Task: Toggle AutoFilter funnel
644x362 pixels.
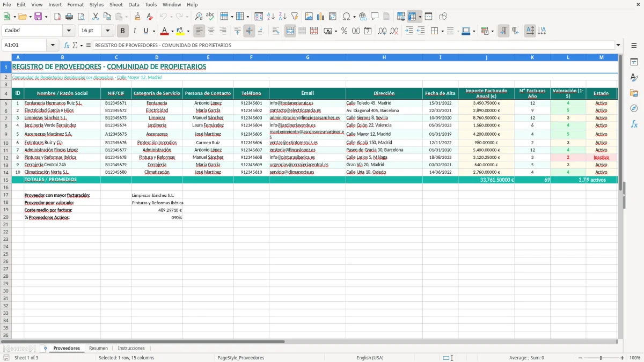Action: coord(294,17)
